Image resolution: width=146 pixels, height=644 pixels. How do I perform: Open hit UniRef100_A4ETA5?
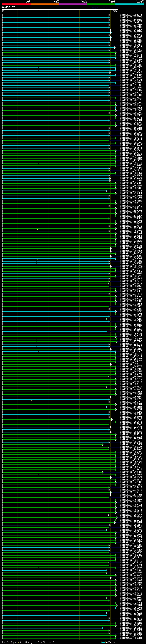click(x=131, y=158)
